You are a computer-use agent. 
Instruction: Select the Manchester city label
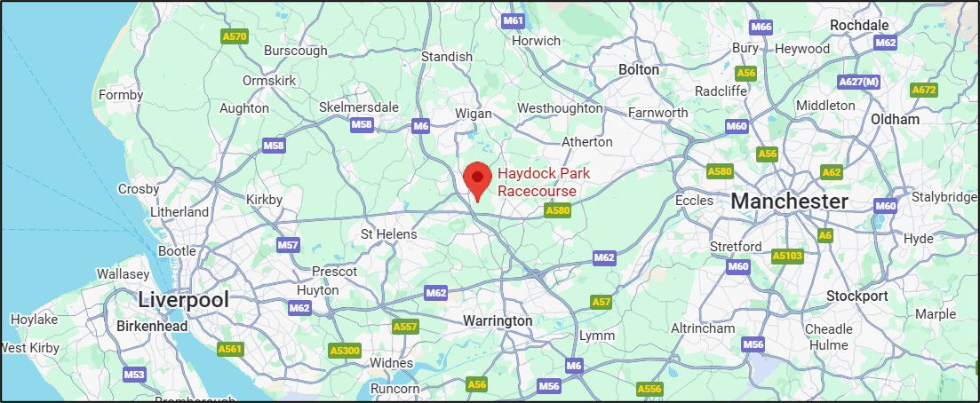789,201
